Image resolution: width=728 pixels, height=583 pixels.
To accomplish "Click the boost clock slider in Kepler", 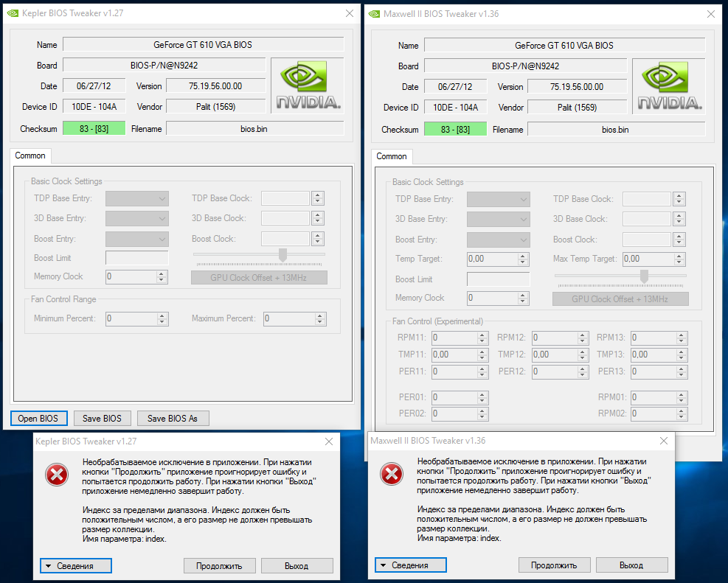I will tap(282, 254).
